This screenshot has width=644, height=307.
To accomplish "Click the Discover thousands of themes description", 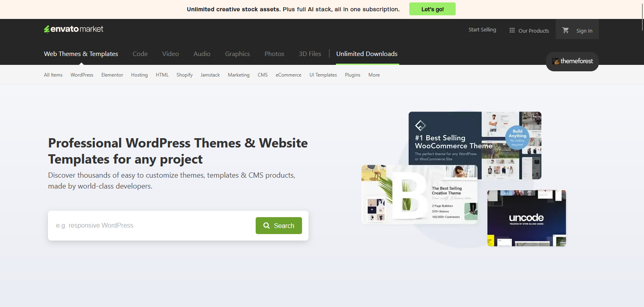I will click(172, 180).
